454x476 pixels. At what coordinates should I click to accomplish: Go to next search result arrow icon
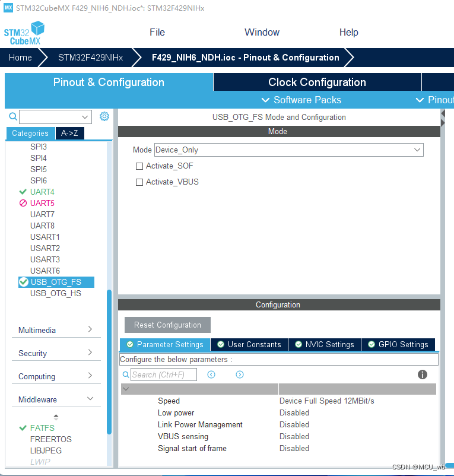click(x=239, y=375)
